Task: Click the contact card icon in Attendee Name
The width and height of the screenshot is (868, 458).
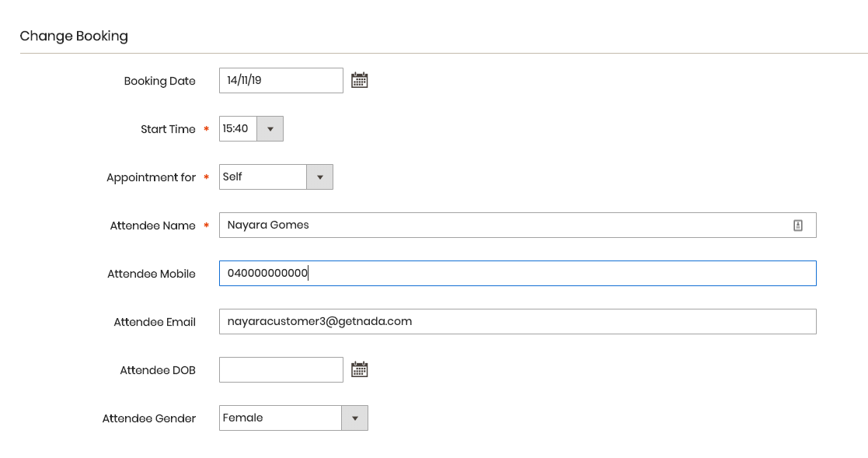Action: [798, 226]
